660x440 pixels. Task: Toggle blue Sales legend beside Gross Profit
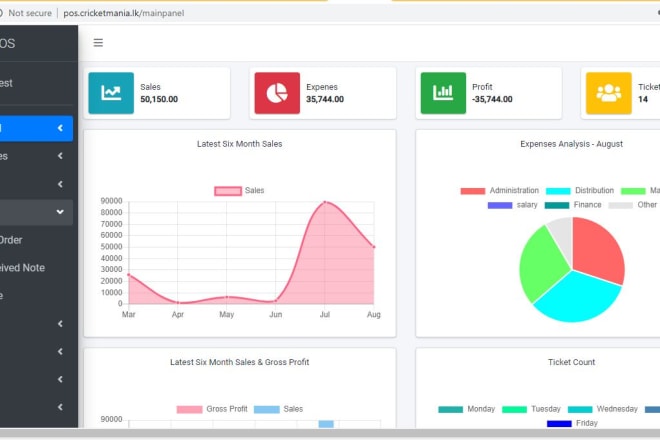(279, 409)
